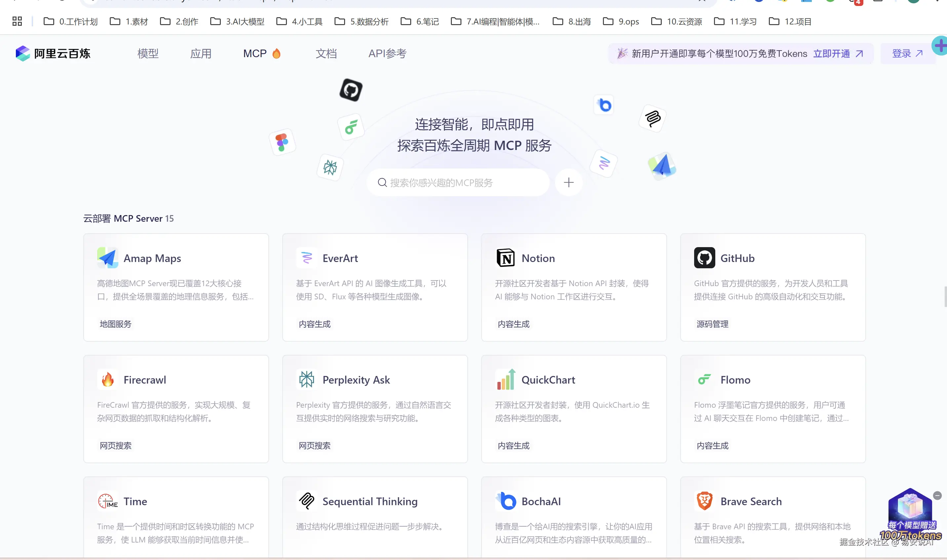Click the floating Figma icon in the banner
Viewport: 947px width, 560px height.
(x=282, y=142)
